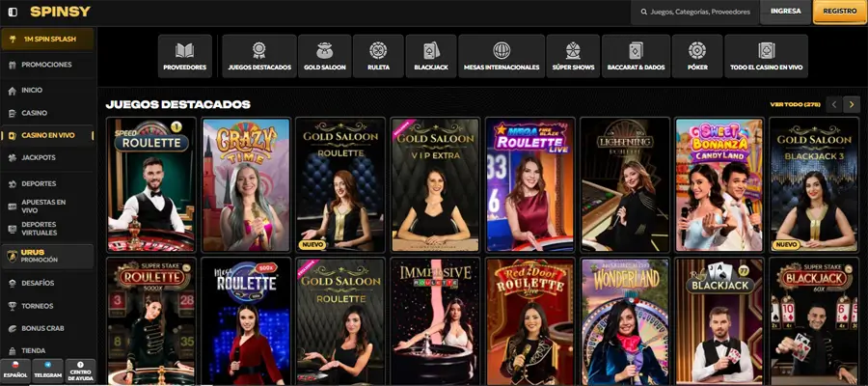This screenshot has width=868, height=386.
Task: Select the Mesas Internacionales category tile
Action: pyautogui.click(x=501, y=57)
